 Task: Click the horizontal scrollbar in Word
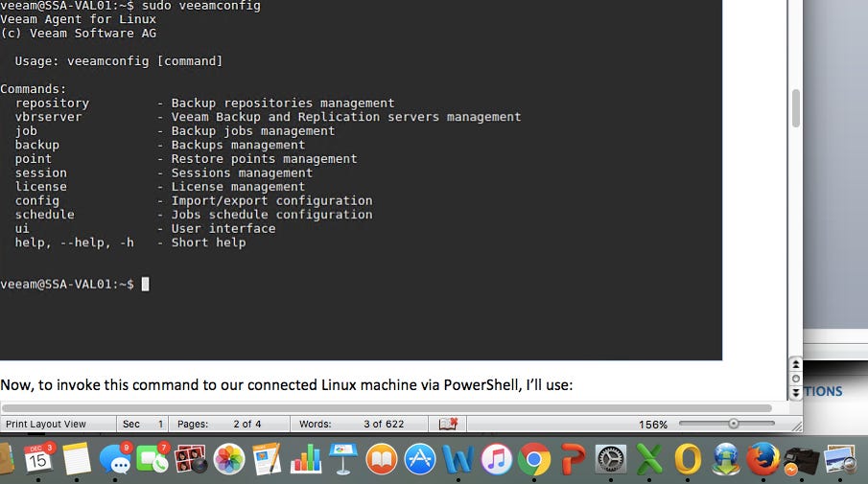tap(387, 408)
